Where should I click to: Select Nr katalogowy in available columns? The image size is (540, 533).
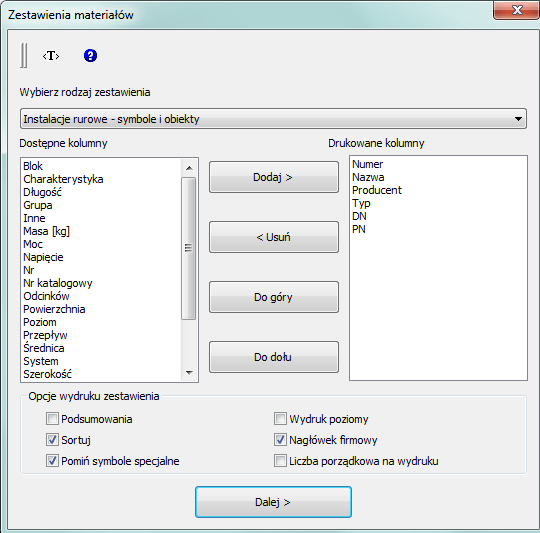point(58,283)
